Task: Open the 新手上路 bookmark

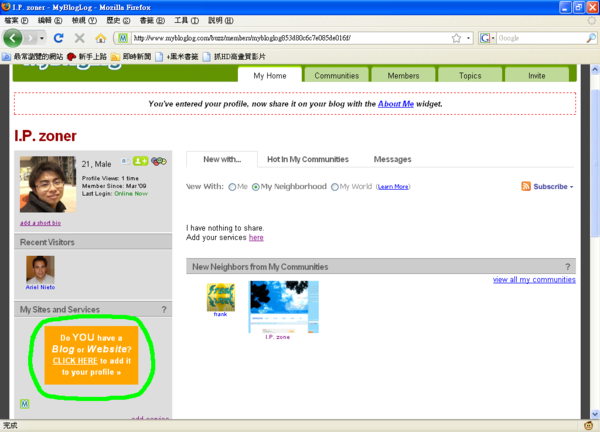Action: [86, 57]
